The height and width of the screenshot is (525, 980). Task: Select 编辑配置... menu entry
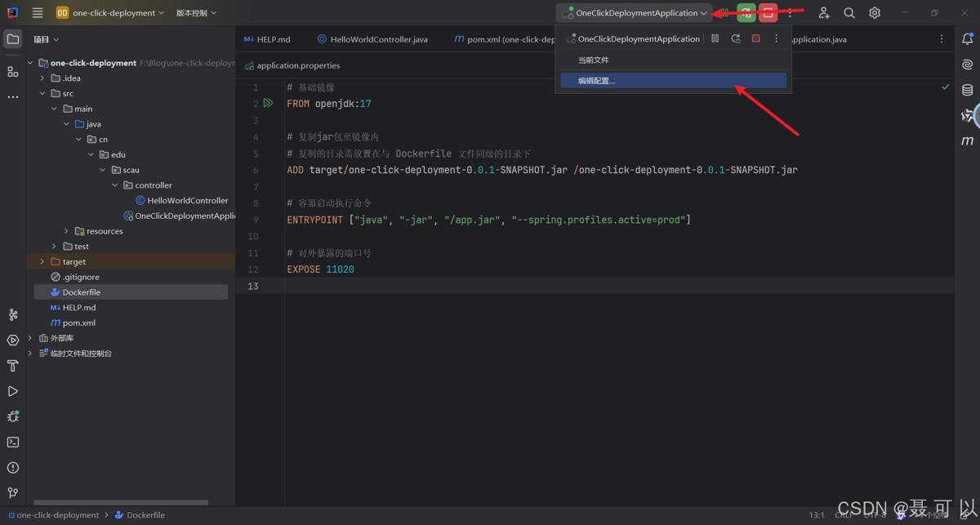click(x=597, y=81)
